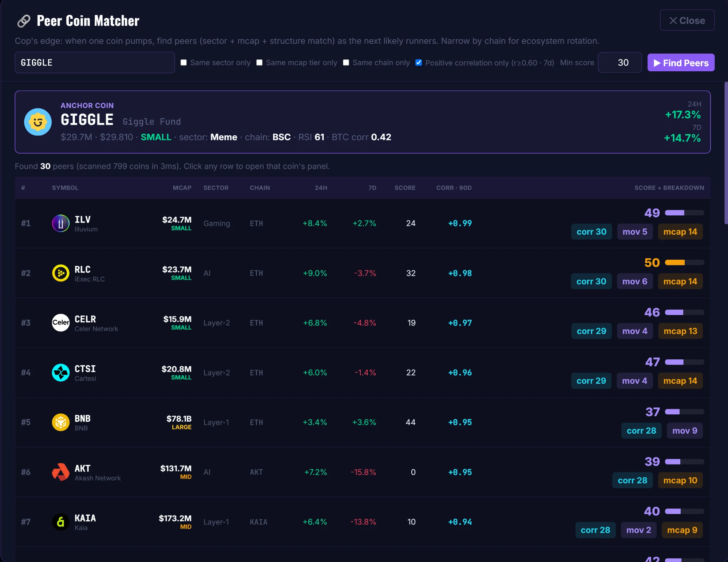Click the CTSI Cartesi coin logo
This screenshot has height=562, width=728.
click(61, 372)
